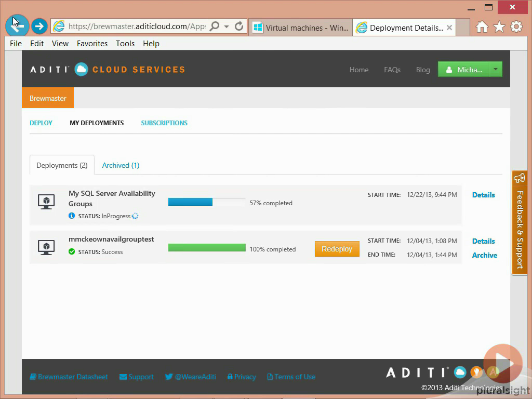Click the Home navigation link
This screenshot has height=399, width=532.
coord(359,70)
